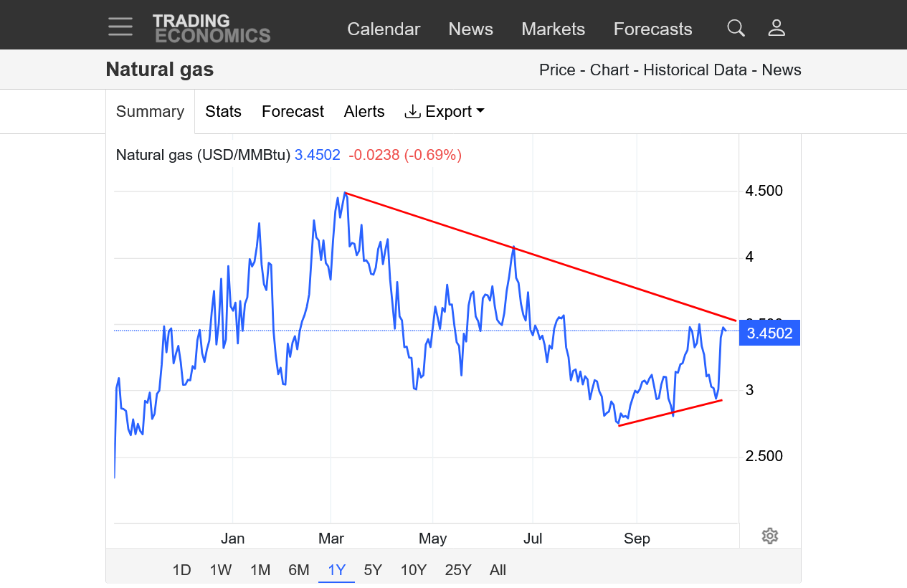Expand the Export dropdown
907x588 pixels.
pos(445,111)
